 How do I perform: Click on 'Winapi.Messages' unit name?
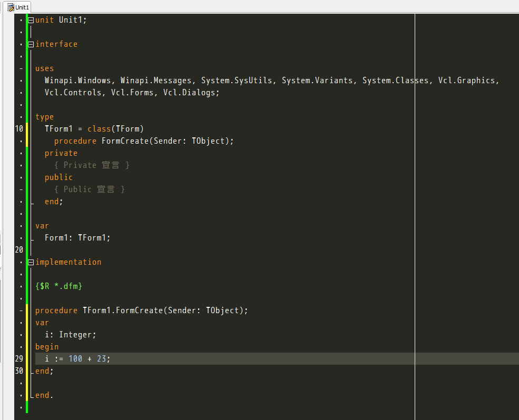click(156, 81)
